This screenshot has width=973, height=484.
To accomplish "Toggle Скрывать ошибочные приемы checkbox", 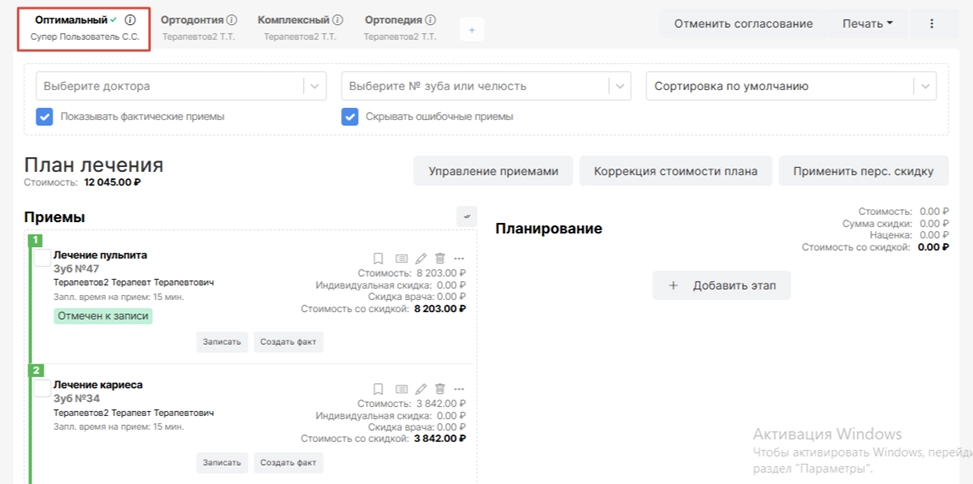I will coord(350,116).
